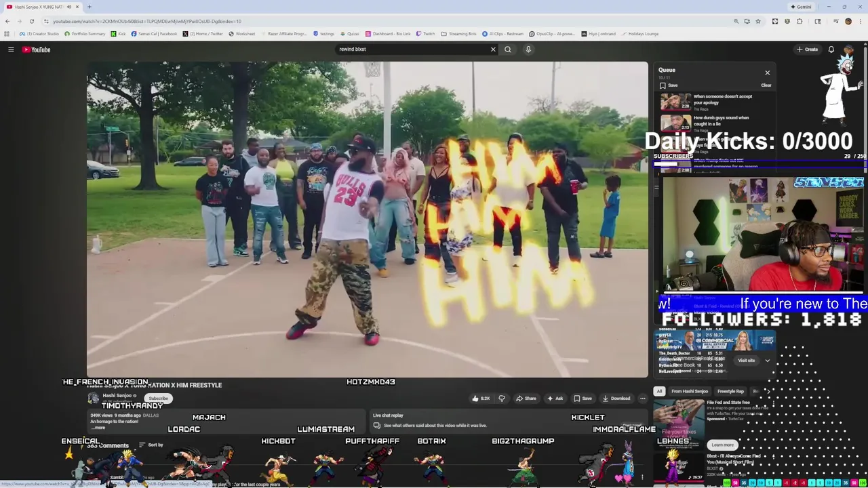Open Home / Twitter bookmark

coord(203,34)
